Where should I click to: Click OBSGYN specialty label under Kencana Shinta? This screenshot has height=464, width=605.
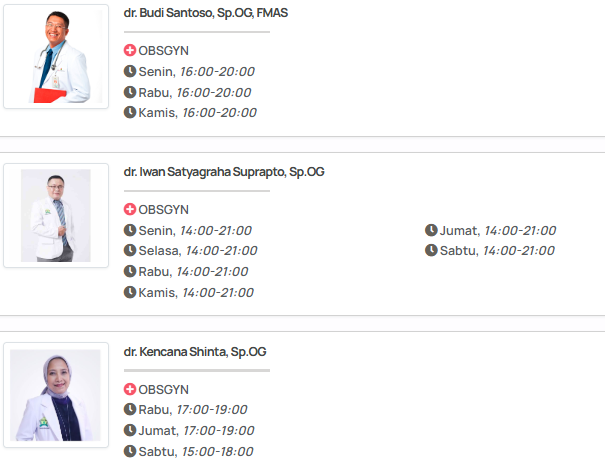pos(163,389)
